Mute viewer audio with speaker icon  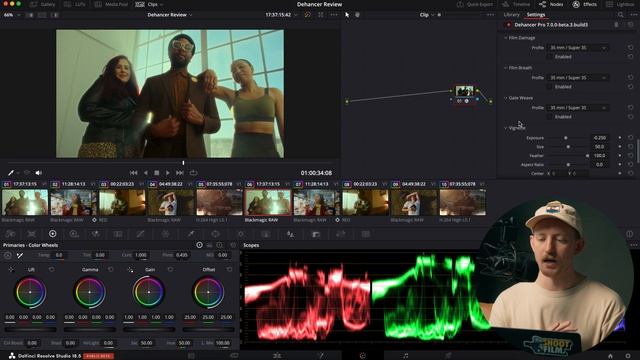click(x=39, y=173)
